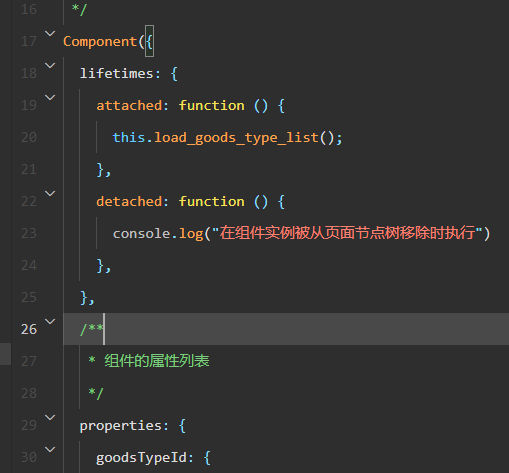Click the left margin scroll marker
This screenshot has height=473, width=509.
coord(5,354)
